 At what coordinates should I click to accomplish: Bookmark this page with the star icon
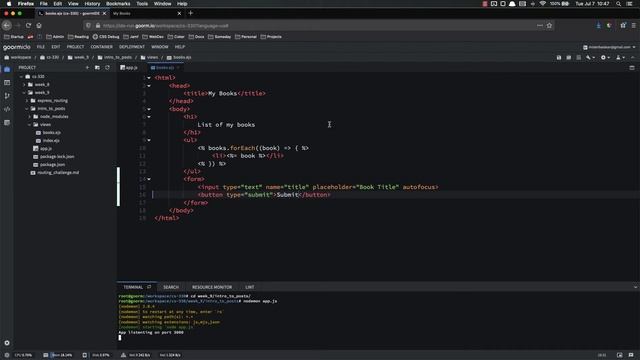[x=549, y=25]
